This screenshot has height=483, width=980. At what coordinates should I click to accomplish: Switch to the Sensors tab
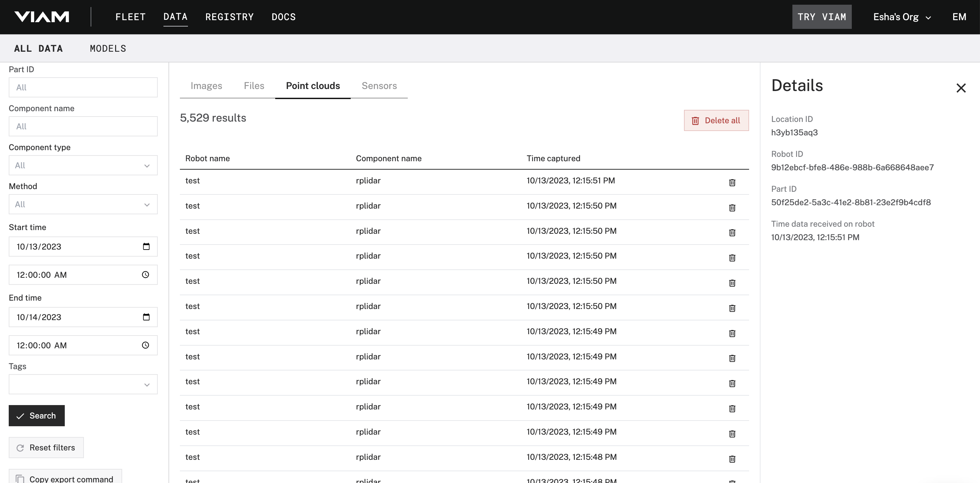click(x=379, y=86)
